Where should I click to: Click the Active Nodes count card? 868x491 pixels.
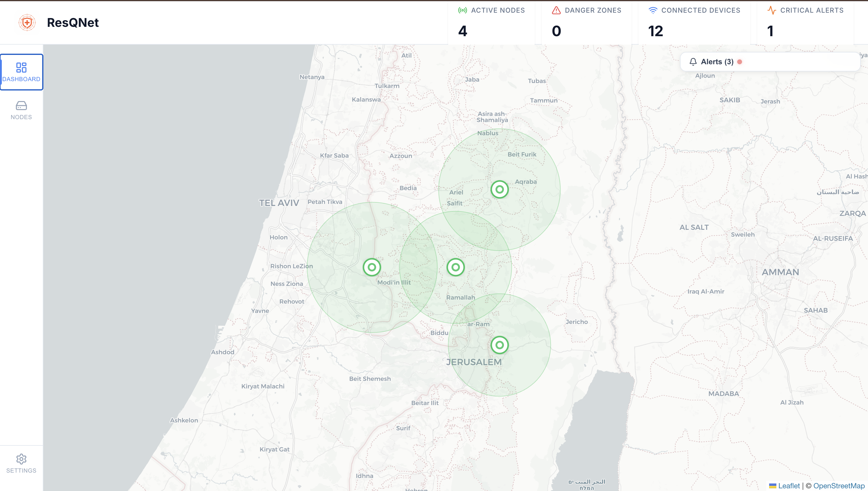[x=491, y=23]
